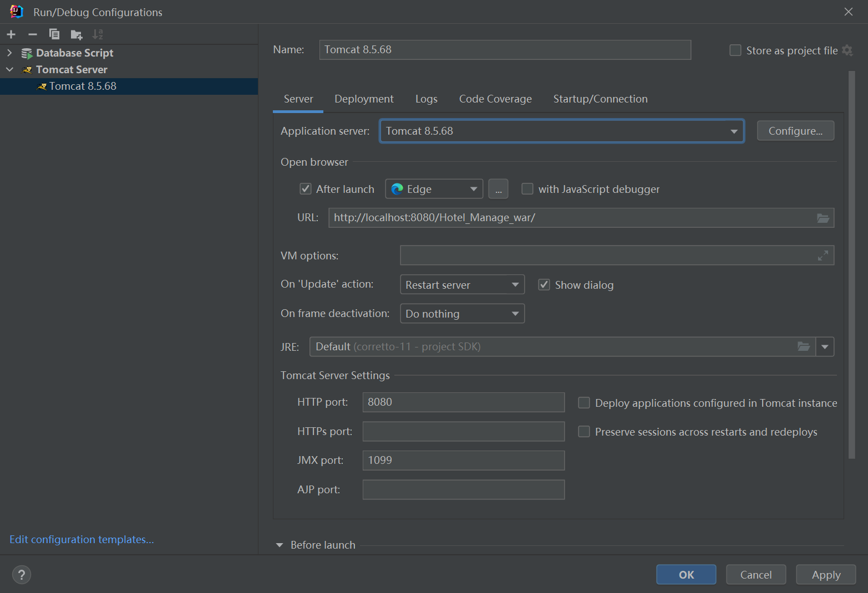The height and width of the screenshot is (593, 868).
Task: Select Tomcat Server tree item label
Action: [72, 70]
